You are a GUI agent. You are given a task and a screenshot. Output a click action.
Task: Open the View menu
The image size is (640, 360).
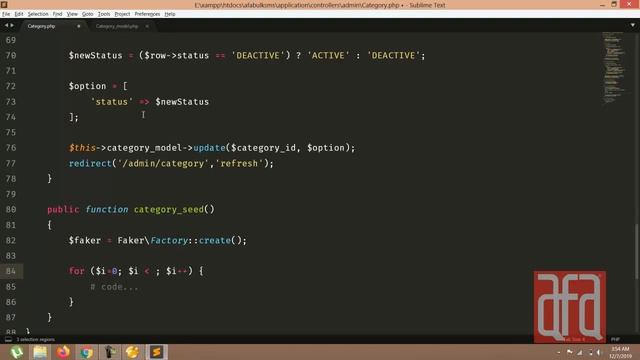(x=72, y=14)
